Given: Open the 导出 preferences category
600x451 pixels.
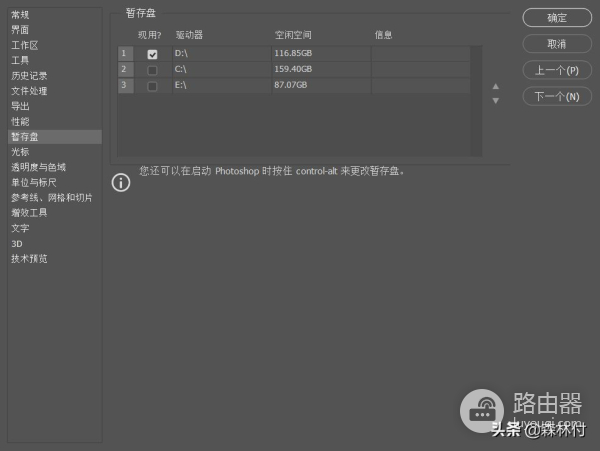Looking at the screenshot, I should point(55,106).
